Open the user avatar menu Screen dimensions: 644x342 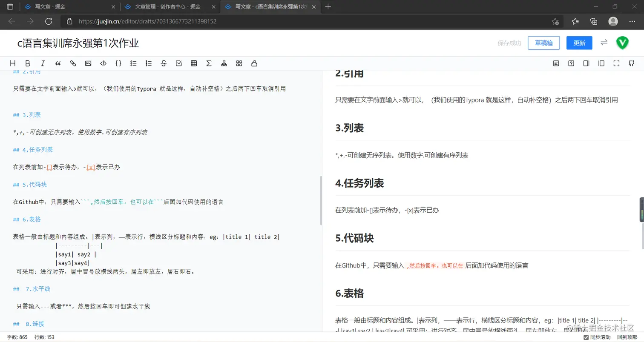[x=622, y=43]
